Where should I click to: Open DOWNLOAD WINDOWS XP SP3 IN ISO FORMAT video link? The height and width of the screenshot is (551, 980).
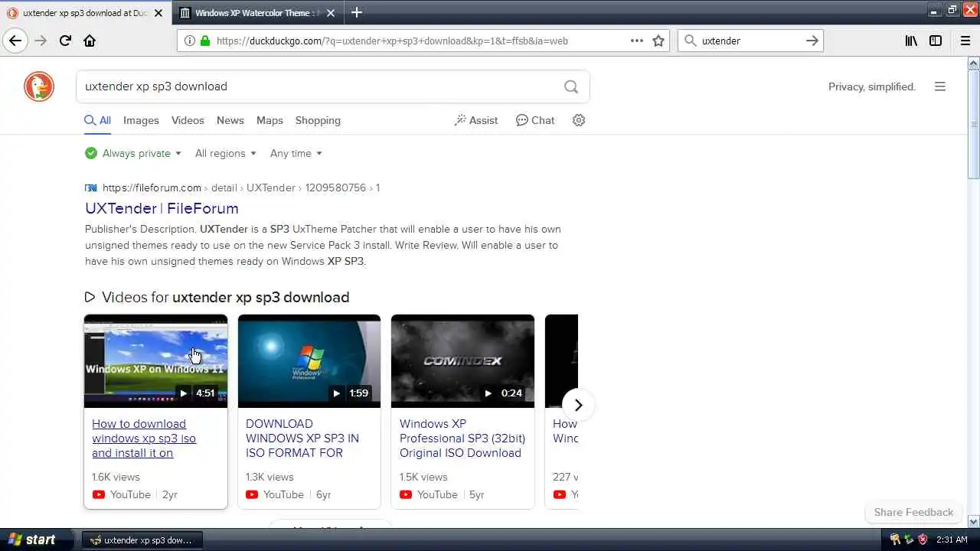302,439
